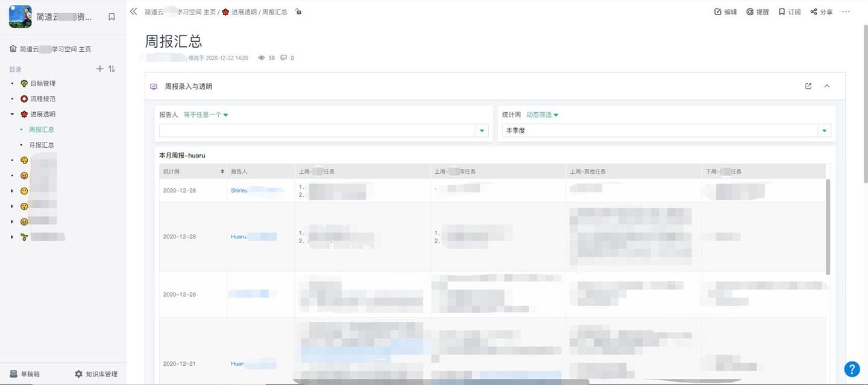The image size is (868, 385).
Task: Open the more options ellipsis menu
Action: click(x=846, y=11)
